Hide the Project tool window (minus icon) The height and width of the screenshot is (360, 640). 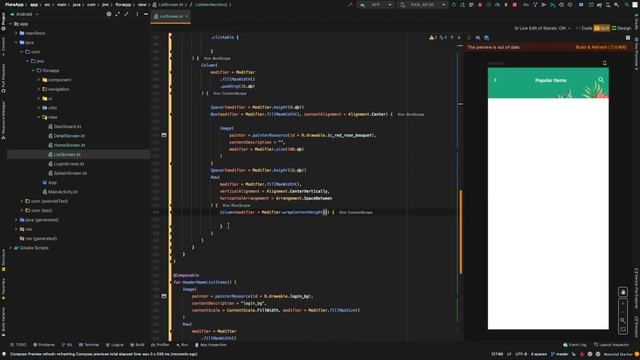[146, 14]
